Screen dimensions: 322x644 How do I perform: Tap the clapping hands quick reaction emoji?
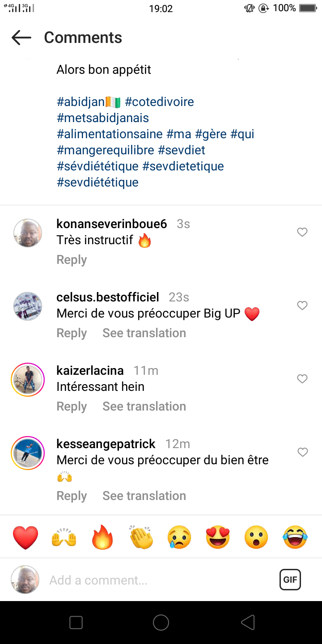click(x=141, y=537)
